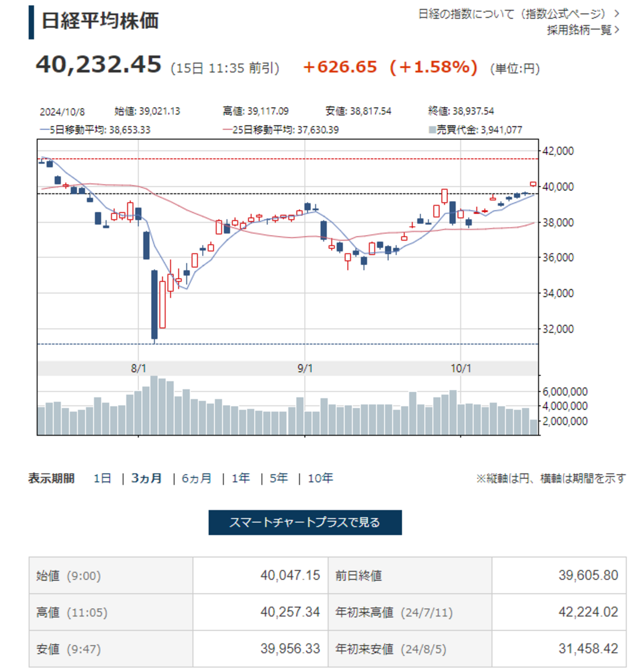Open the 日経の指数について official index page link
633x672 pixels.
512,14
